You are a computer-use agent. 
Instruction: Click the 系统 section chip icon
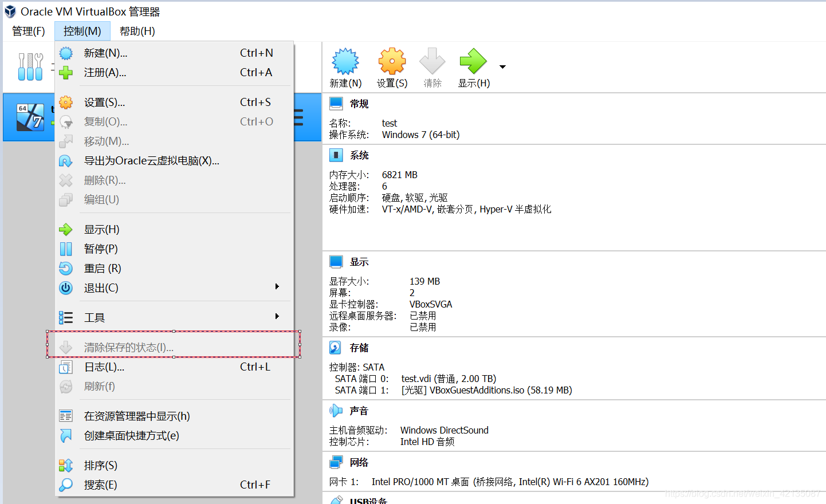[336, 155]
